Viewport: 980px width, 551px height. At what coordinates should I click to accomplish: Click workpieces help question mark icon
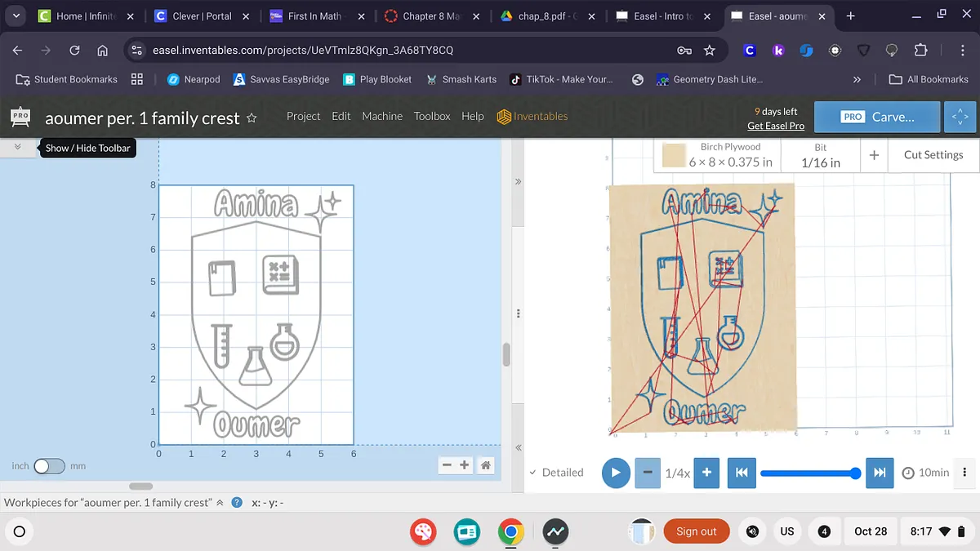237,503
